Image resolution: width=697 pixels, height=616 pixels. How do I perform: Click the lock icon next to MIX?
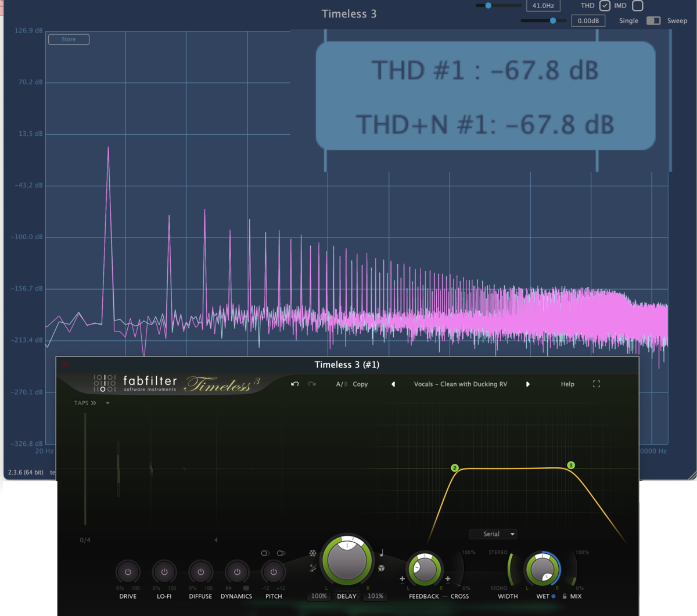565,596
